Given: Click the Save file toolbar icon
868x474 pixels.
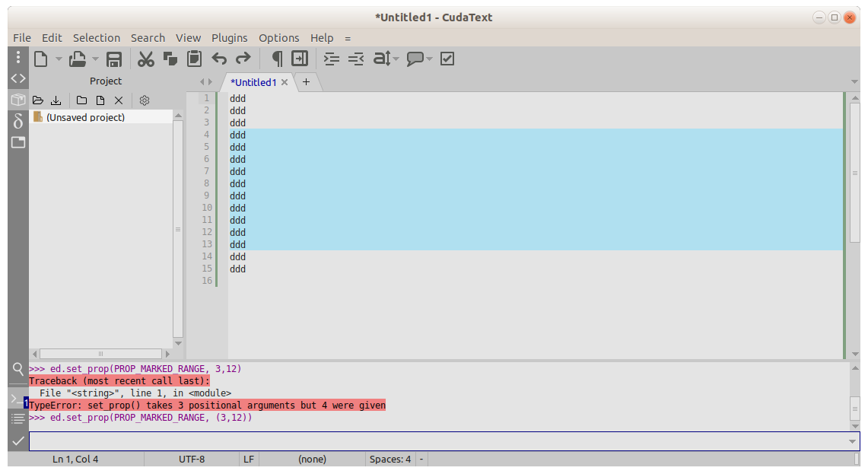Looking at the screenshot, I should click(x=114, y=59).
